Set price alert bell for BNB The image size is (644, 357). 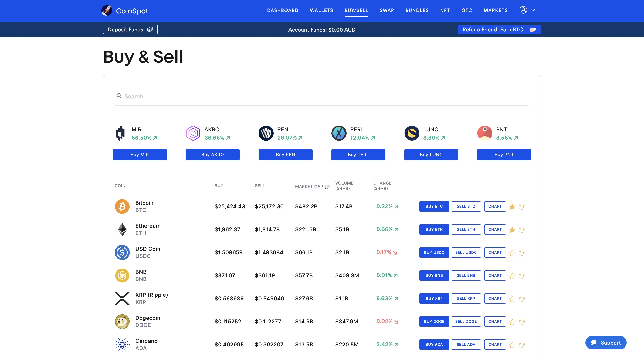click(x=522, y=275)
